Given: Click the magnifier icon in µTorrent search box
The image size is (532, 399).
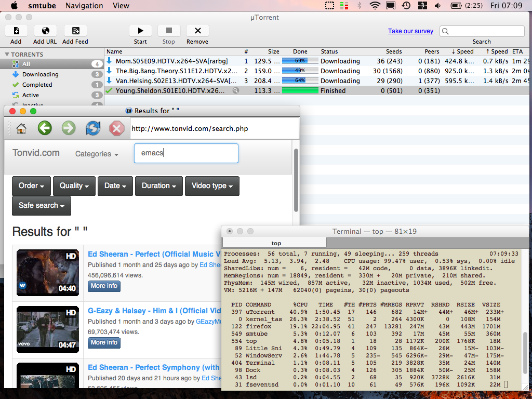Looking at the screenshot, I should pos(445,31).
